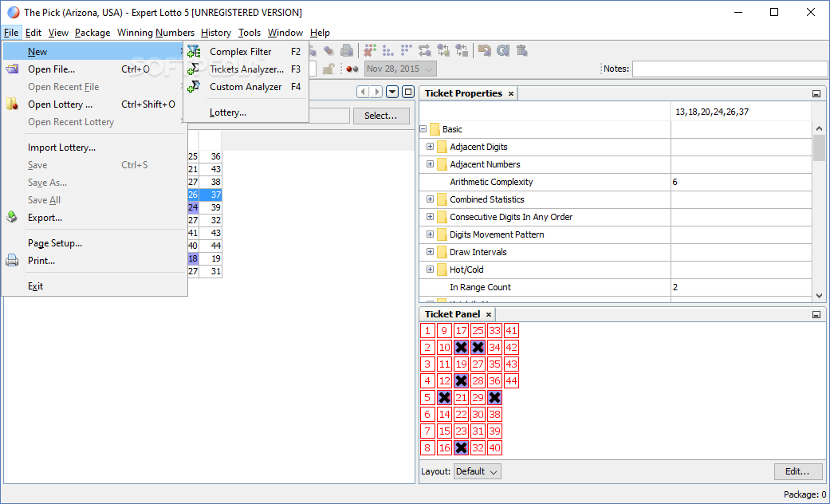Maximize the left document window
Viewport: 830px width, 504px height.
point(407,92)
